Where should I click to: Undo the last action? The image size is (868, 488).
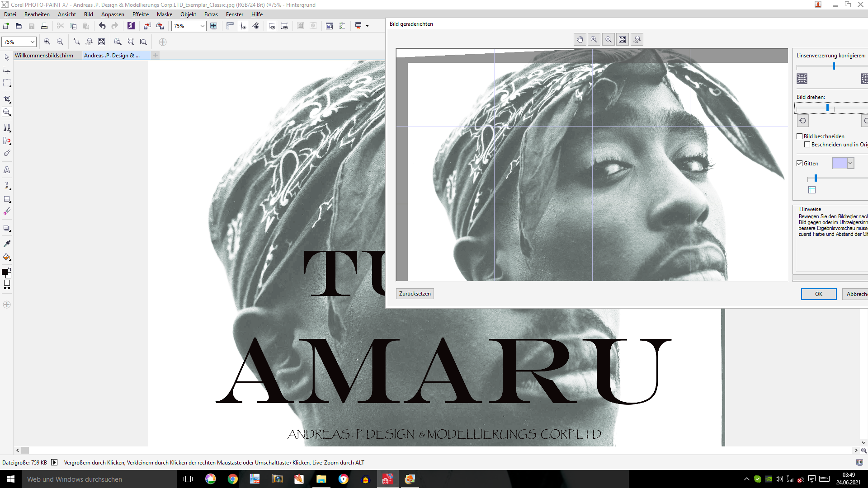click(x=102, y=26)
